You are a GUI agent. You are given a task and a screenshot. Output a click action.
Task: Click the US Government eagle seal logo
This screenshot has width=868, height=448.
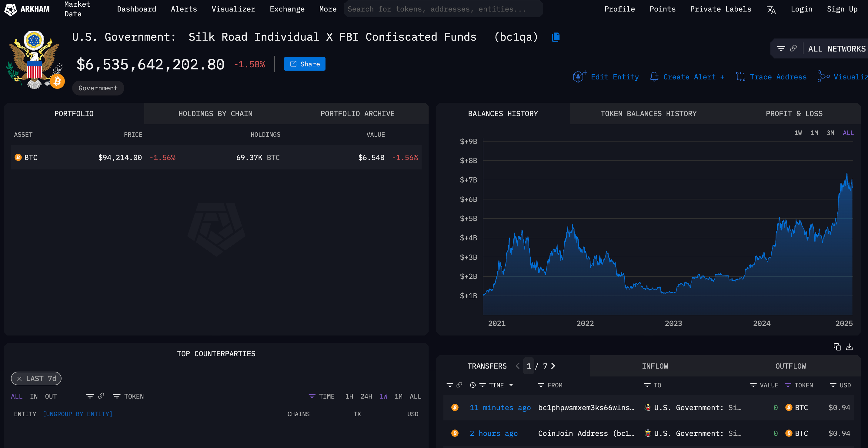pos(34,59)
